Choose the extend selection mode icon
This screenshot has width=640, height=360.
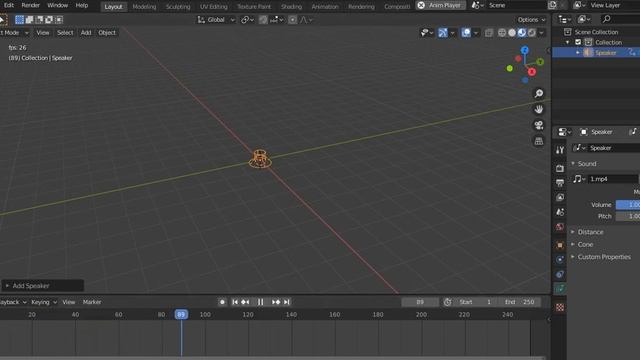[29, 20]
